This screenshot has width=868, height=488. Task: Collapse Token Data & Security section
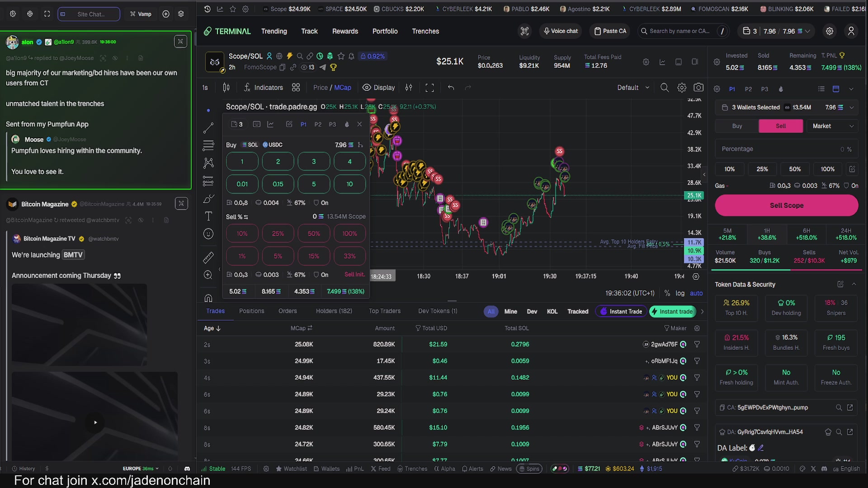(x=854, y=284)
